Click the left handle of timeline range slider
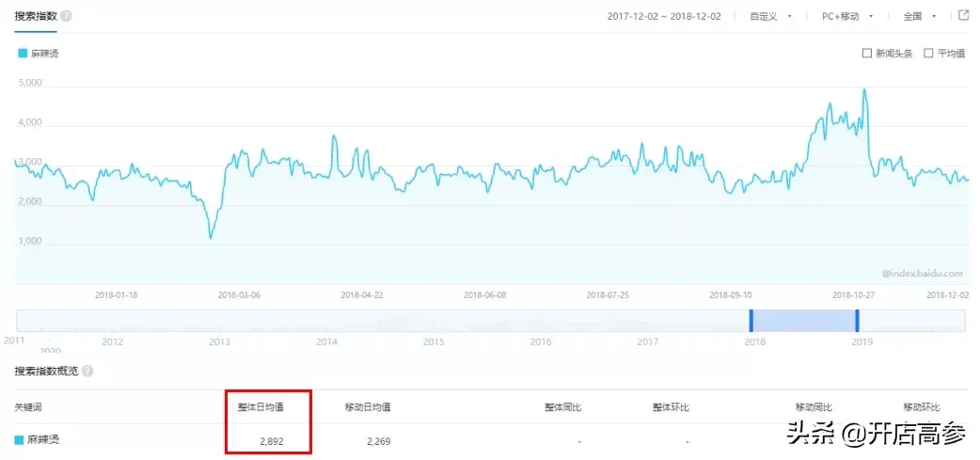Viewport: 980px width, 460px height. pos(751,321)
